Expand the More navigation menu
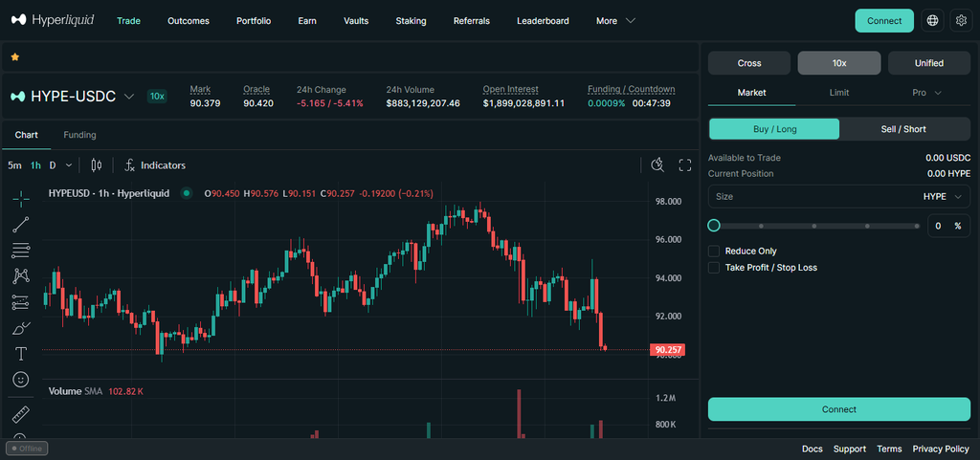 [615, 21]
